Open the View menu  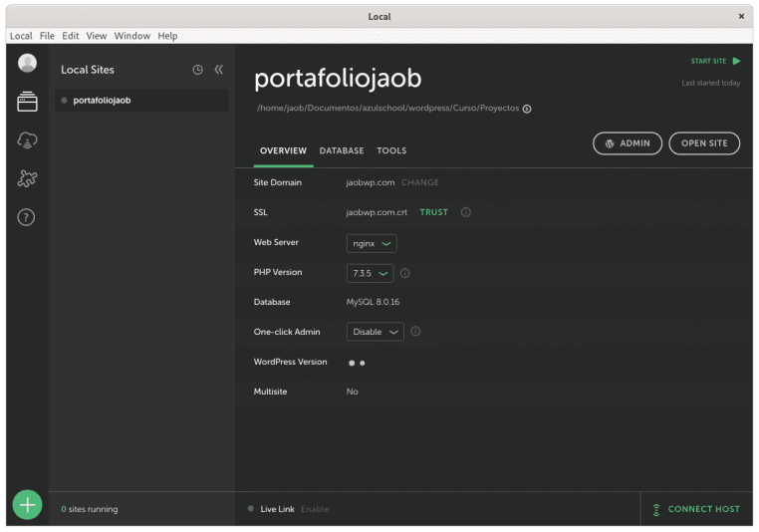97,36
